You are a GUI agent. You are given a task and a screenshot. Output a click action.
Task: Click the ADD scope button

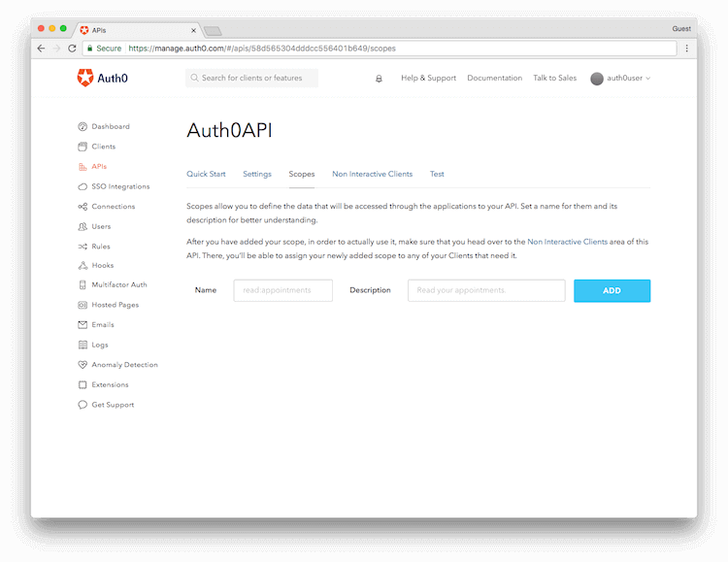click(612, 291)
